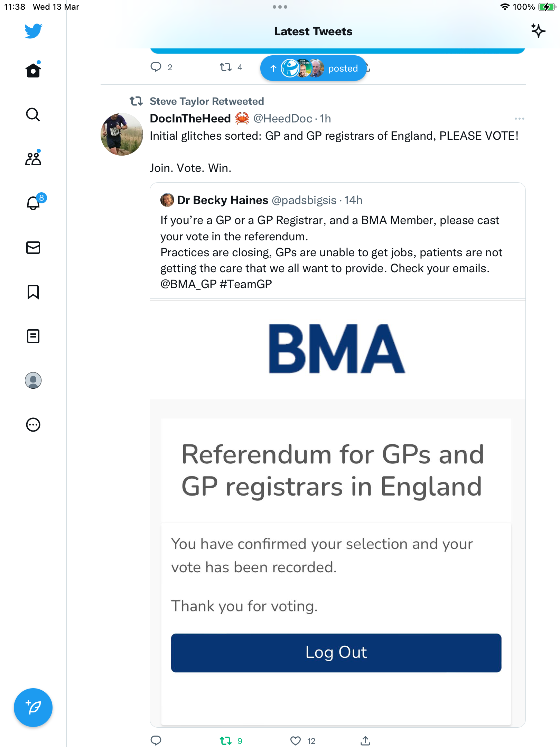560x747 pixels.
Task: Reply to the DocInTheHeed tweet
Action: 156,741
